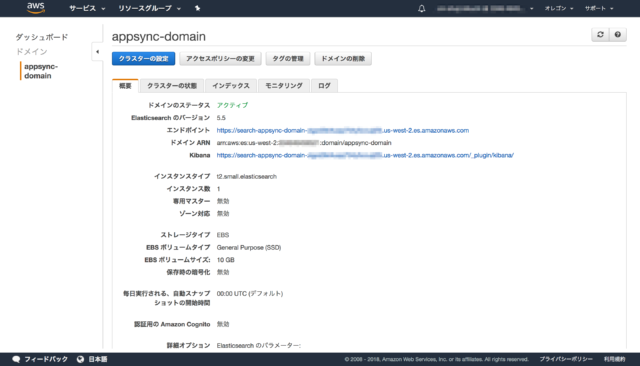
Task: Switch to the モニタリング tab
Action: tap(284, 86)
